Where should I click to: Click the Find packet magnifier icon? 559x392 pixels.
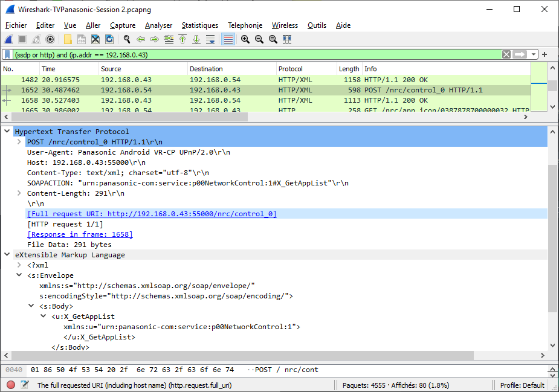126,39
